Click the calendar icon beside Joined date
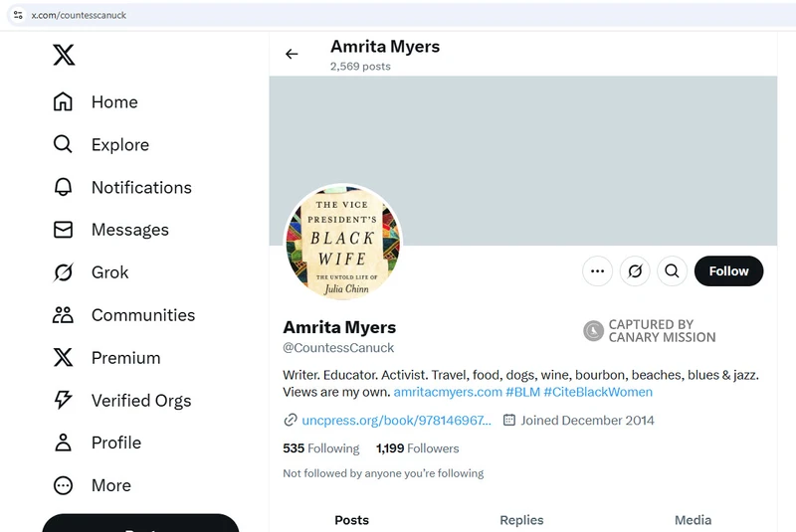Image resolution: width=796 pixels, height=532 pixels. click(x=509, y=420)
